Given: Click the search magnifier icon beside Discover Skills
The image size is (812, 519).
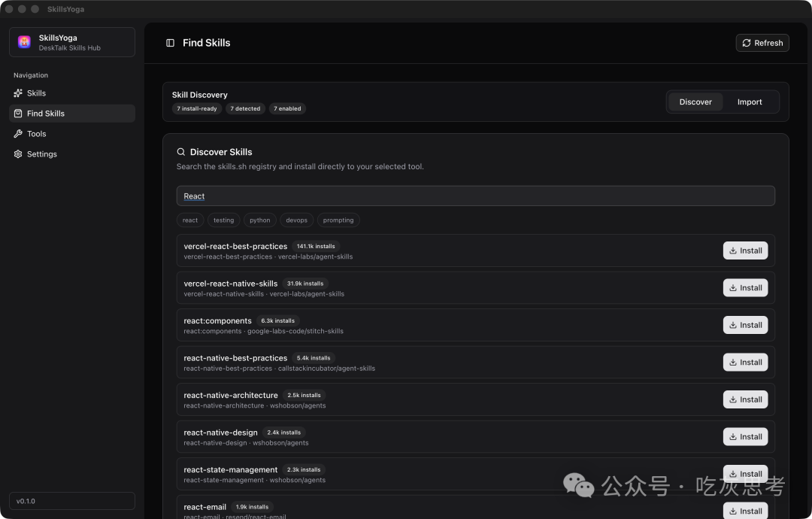Looking at the screenshot, I should pos(180,152).
